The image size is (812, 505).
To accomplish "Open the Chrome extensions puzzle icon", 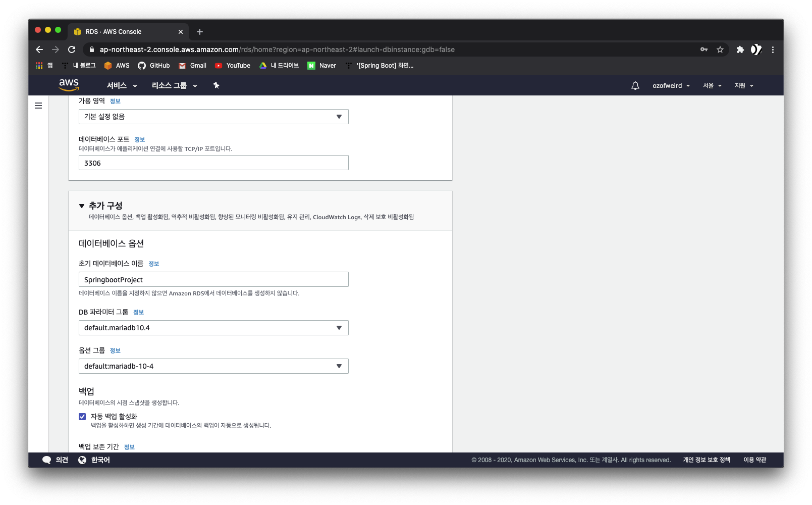I will 740,49.
